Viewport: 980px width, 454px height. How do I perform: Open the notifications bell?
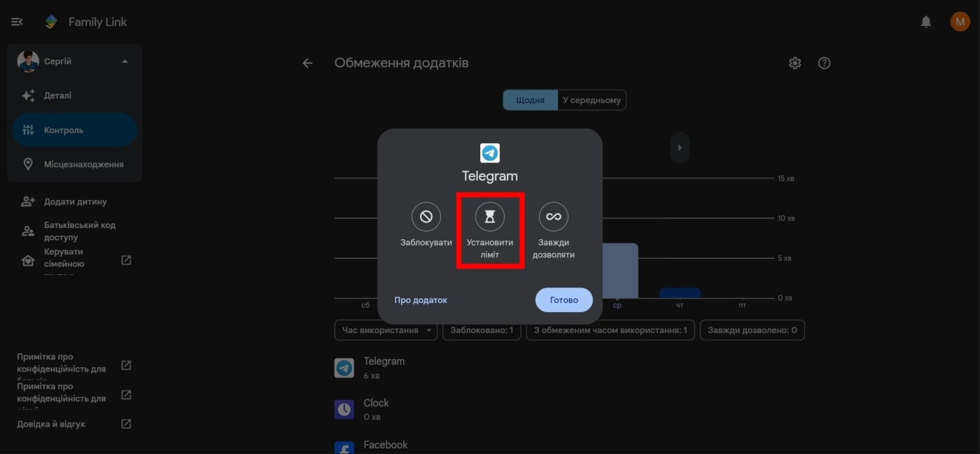pos(926,22)
